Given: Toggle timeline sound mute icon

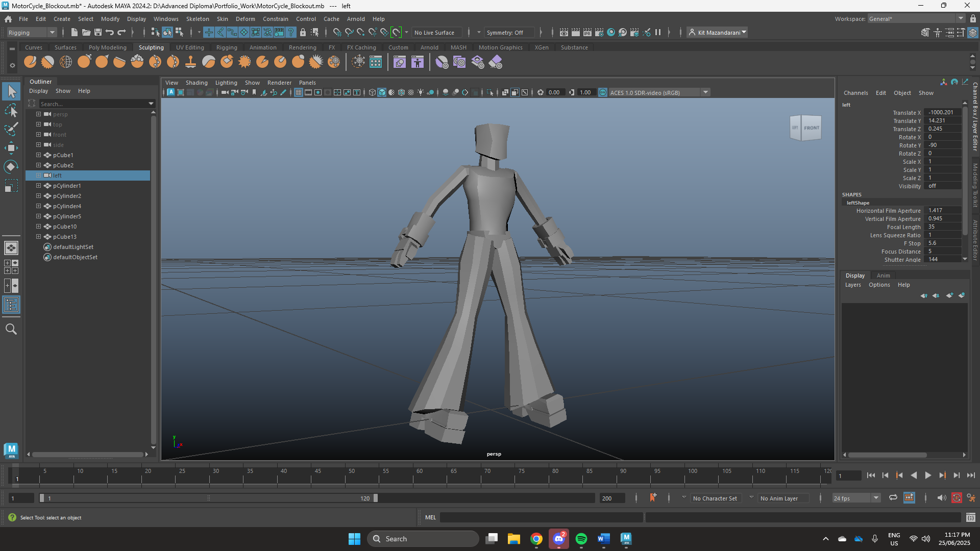Looking at the screenshot, I should pos(941,498).
